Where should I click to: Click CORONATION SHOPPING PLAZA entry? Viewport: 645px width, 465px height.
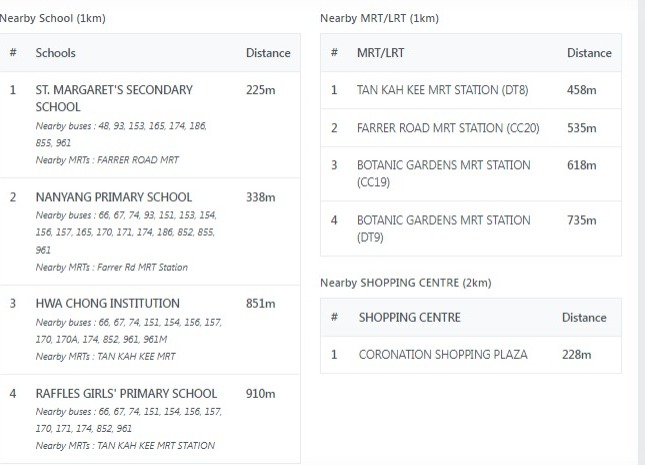click(442, 354)
